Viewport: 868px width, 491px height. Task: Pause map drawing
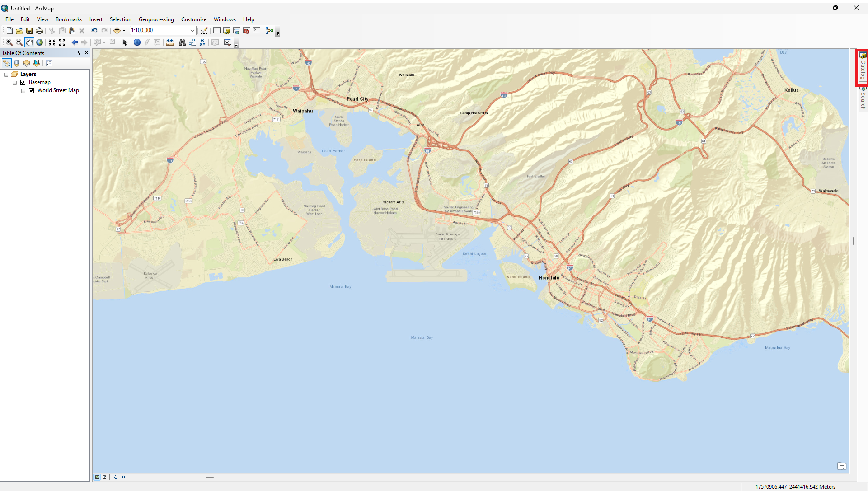(x=123, y=477)
